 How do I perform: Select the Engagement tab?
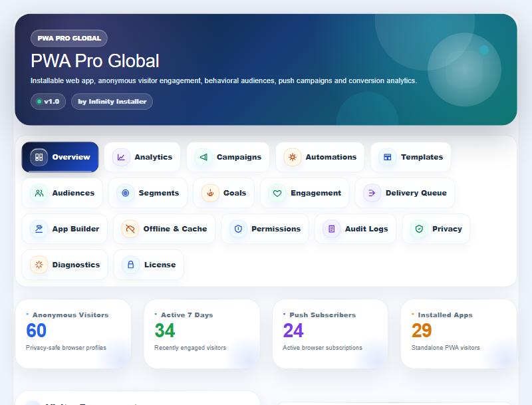coord(305,193)
